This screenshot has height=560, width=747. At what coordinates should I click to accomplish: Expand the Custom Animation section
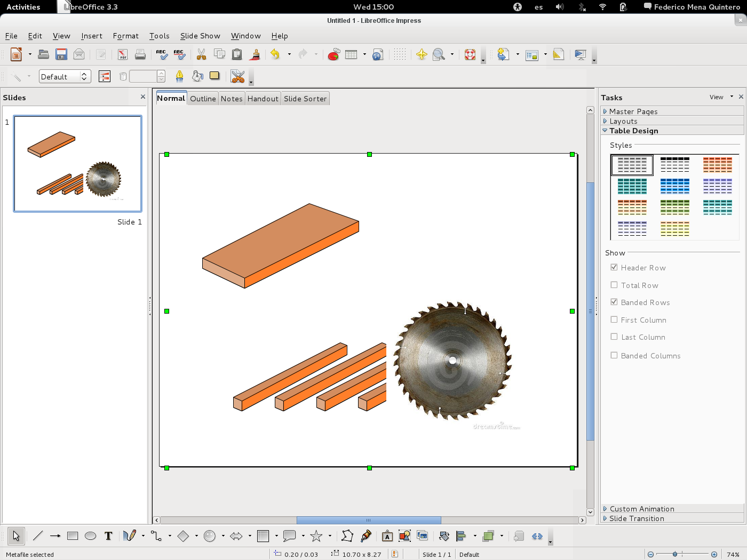click(641, 509)
